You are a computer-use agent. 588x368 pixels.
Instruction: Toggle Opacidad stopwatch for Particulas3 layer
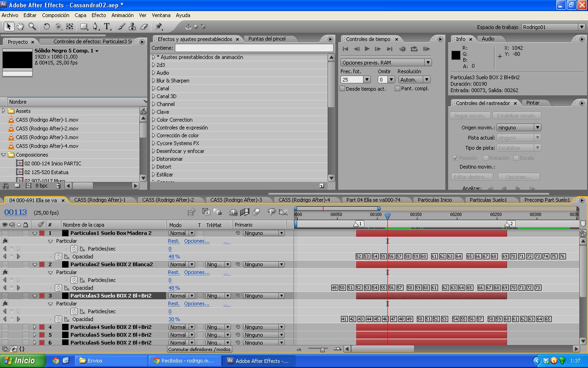58,319
